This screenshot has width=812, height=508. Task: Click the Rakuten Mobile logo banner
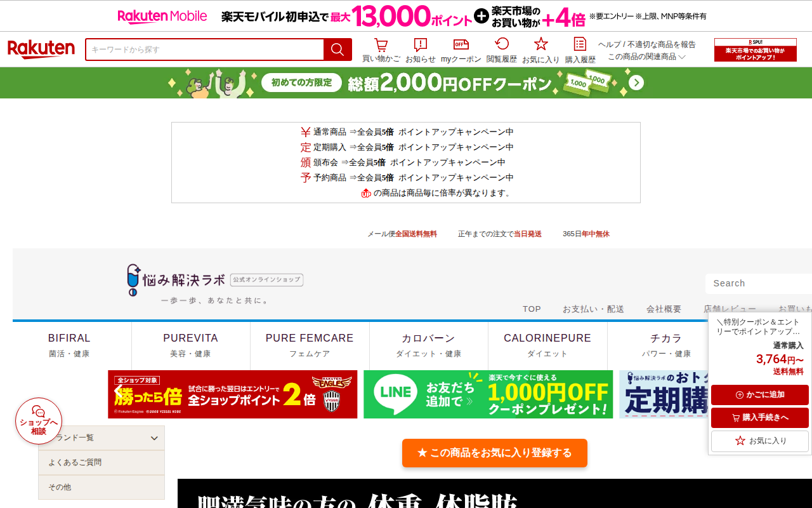coord(162,16)
